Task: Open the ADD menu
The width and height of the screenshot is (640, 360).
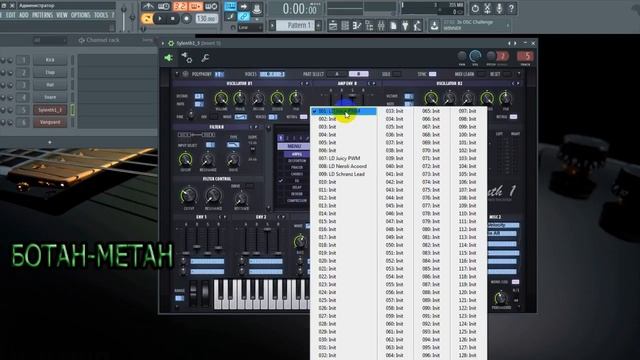Action: [x=24, y=15]
